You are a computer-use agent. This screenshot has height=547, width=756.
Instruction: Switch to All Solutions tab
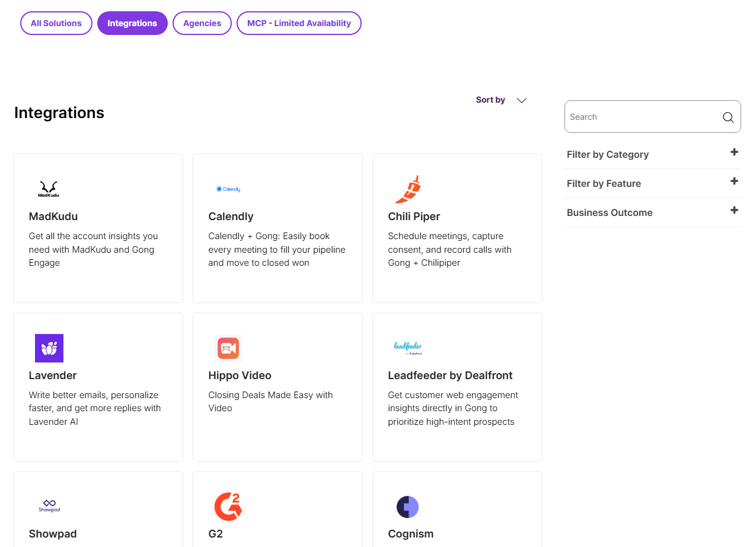pyautogui.click(x=56, y=23)
